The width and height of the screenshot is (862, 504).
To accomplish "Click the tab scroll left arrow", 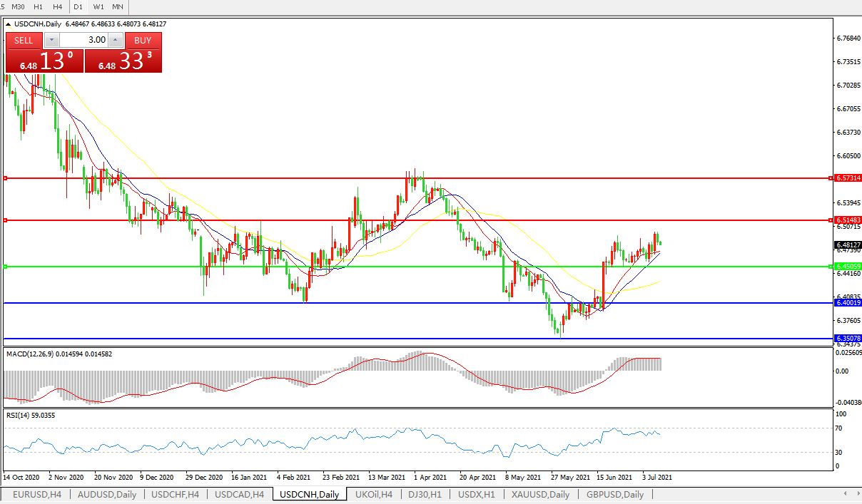I will click(846, 494).
